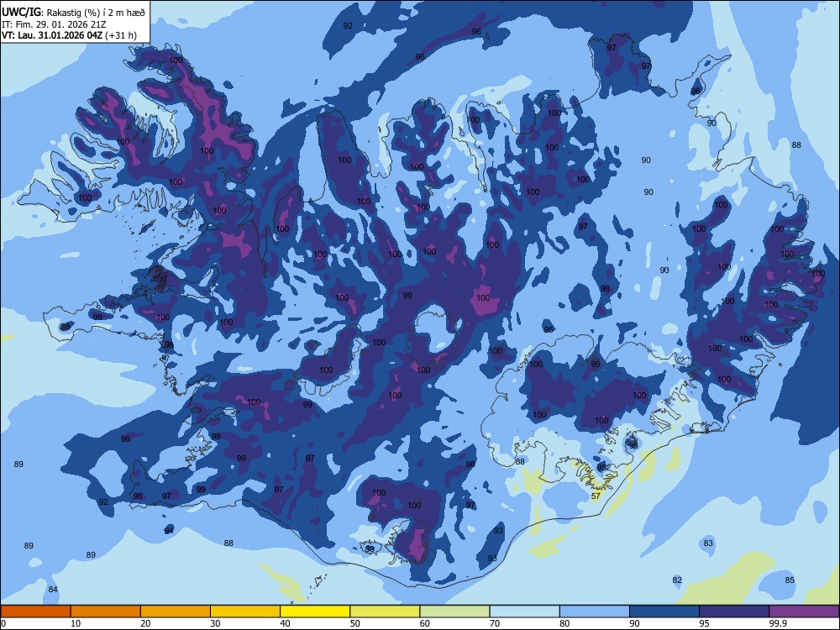
Task: Click the dark orange 0–10 legend swatch
Action: coord(35,612)
